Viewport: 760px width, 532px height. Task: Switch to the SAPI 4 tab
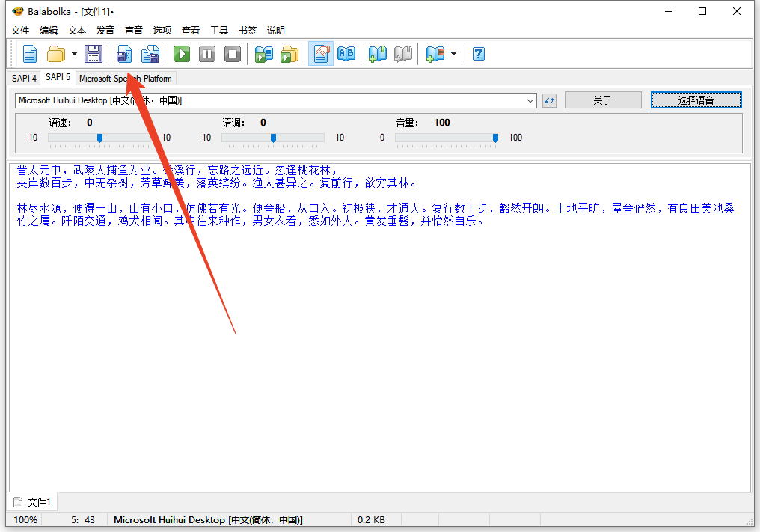(24, 78)
